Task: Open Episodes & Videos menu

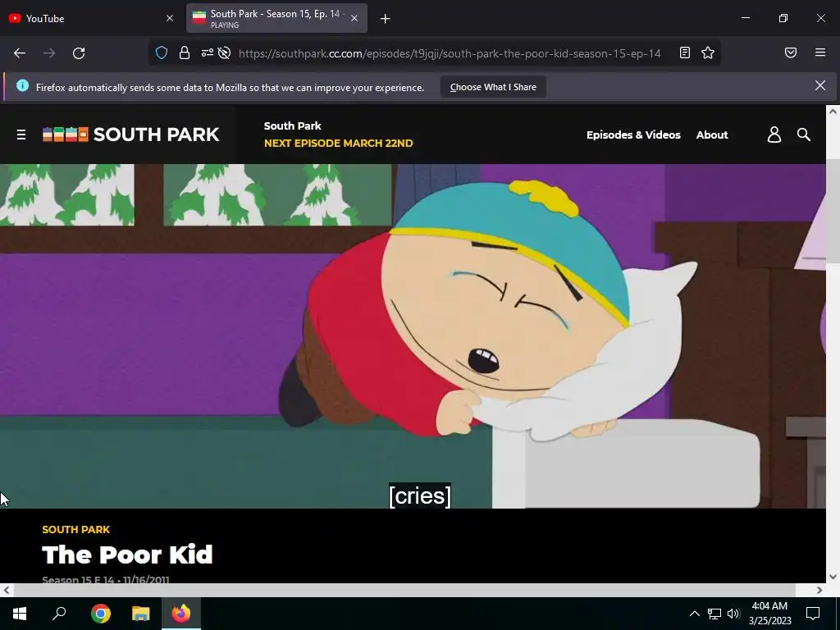Action: point(633,135)
